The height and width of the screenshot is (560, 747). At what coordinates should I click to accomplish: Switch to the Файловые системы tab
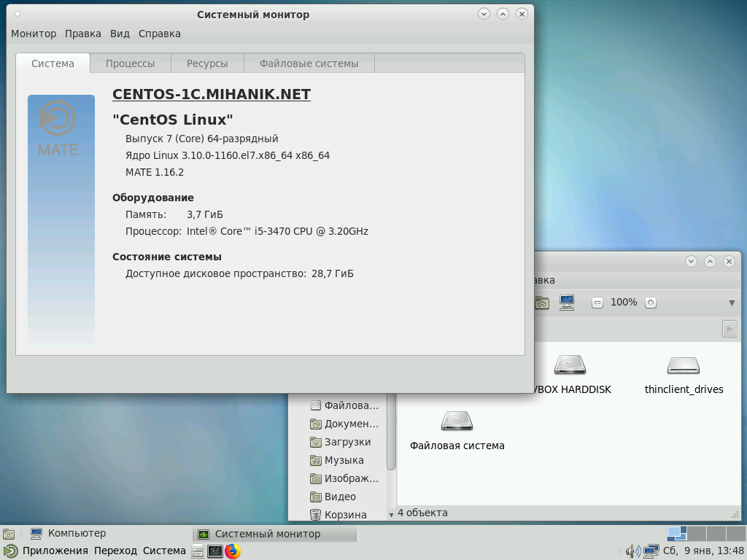pos(309,63)
